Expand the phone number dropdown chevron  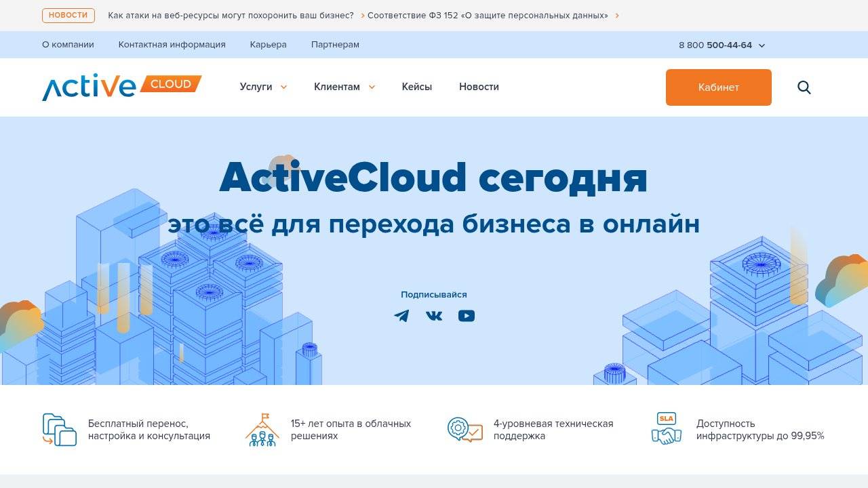[x=762, y=45]
